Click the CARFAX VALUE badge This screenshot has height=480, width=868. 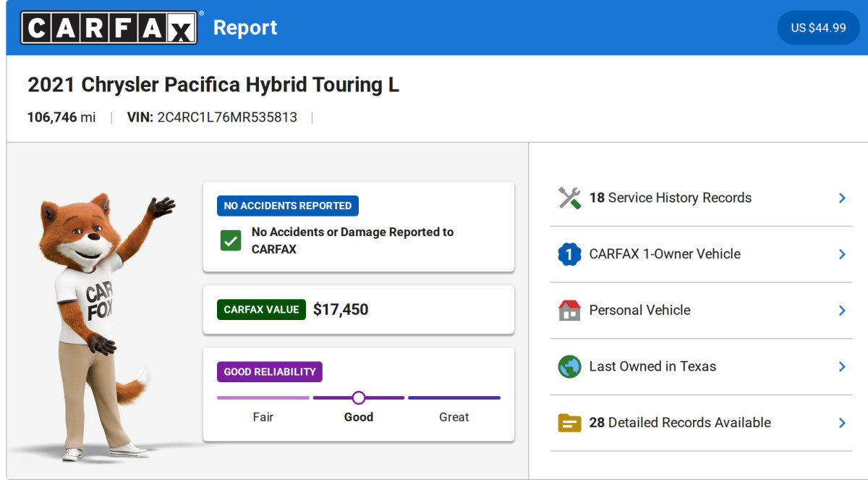click(x=261, y=309)
